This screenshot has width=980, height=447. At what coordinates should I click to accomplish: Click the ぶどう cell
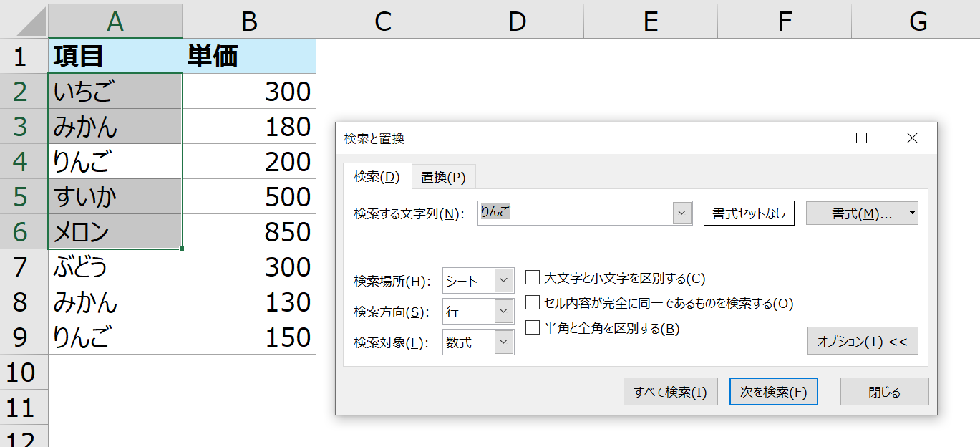tap(115, 266)
